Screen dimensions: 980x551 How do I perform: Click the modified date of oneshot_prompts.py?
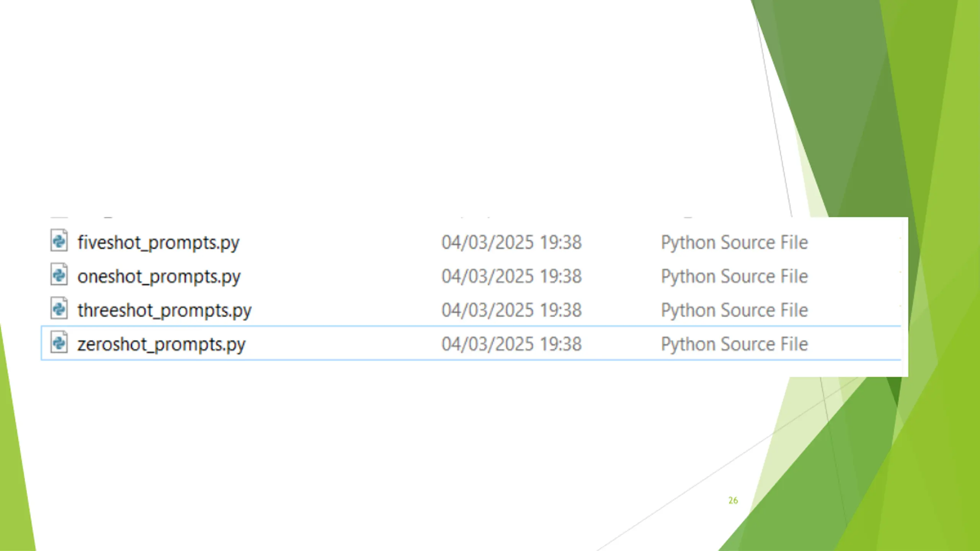[x=511, y=276]
